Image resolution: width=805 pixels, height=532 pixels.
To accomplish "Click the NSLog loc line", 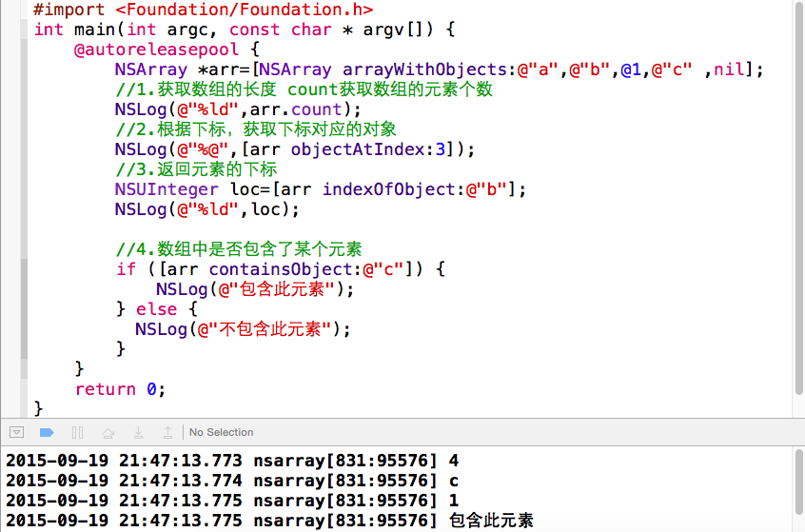I will tap(206, 209).
